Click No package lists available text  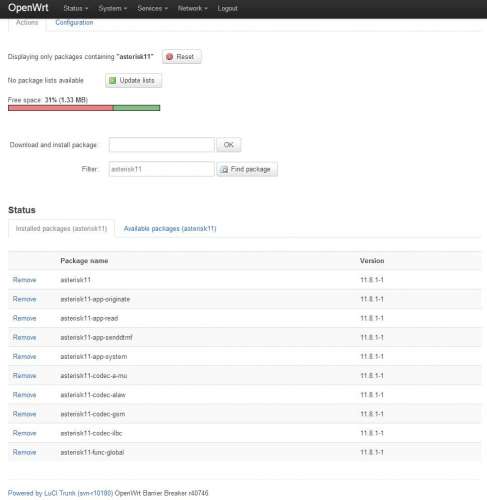tap(46, 80)
